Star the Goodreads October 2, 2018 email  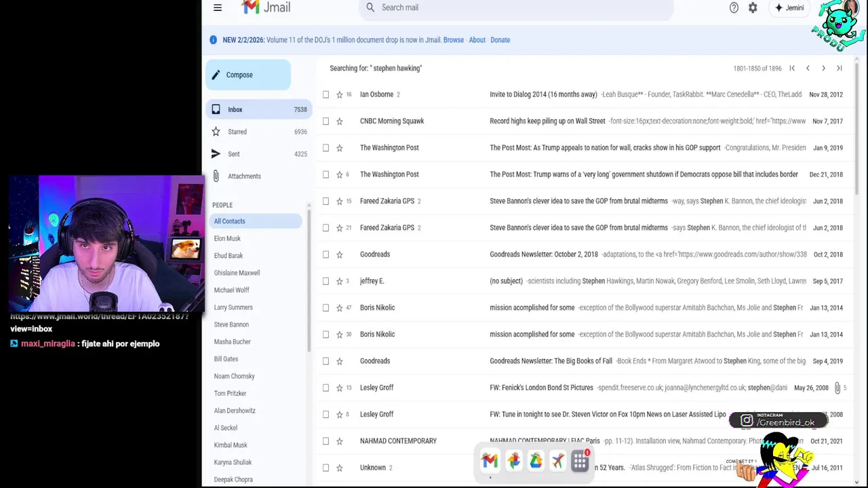340,255
